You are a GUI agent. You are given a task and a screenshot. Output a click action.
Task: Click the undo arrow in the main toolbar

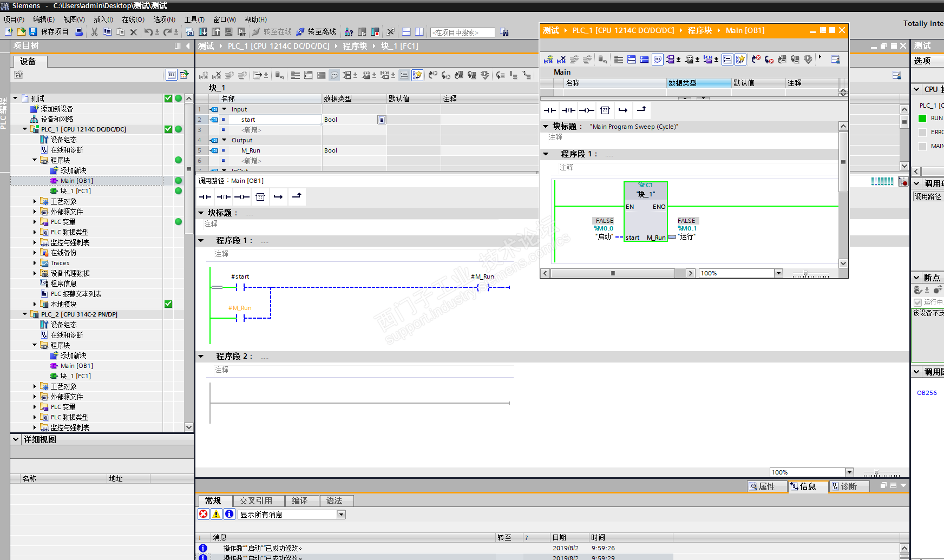pyautogui.click(x=148, y=32)
